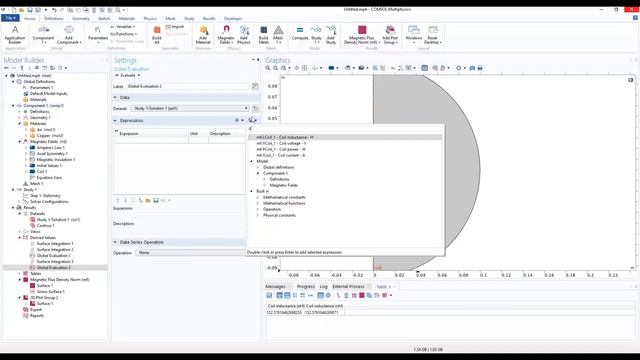Viewport: 640px width, 360px height.
Task: Open Magnetic Flux Density Norm plot button
Action: 362,35
